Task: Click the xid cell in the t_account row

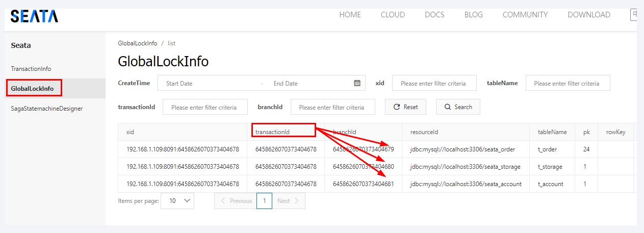Action: (x=183, y=184)
